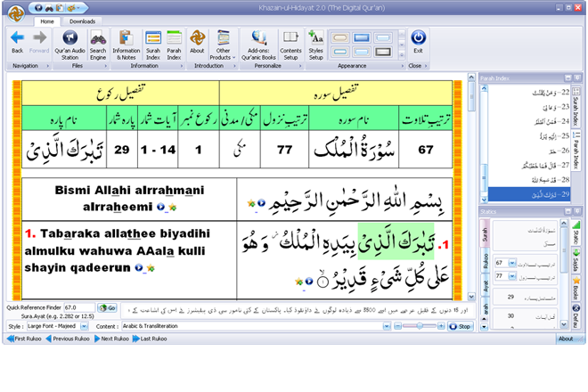Click the Parah Index list scroll-up arrow

484,88
